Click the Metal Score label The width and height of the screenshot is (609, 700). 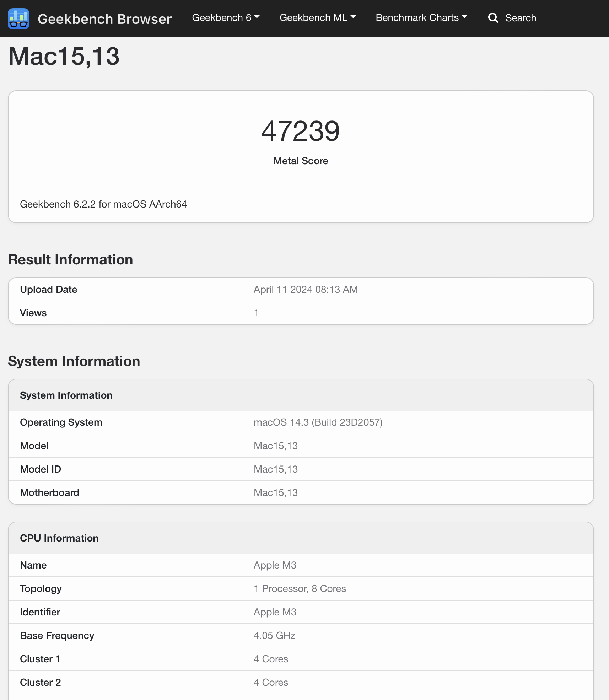coord(301,161)
